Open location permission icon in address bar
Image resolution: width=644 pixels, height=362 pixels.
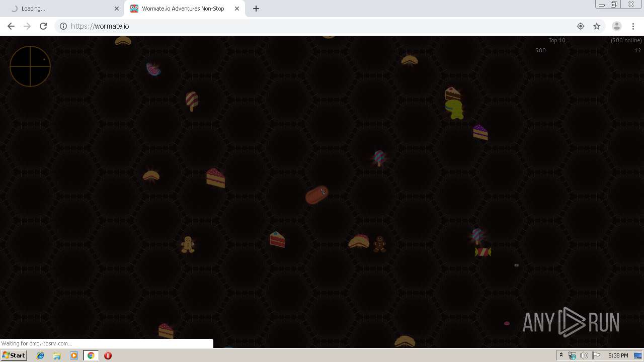[x=581, y=26]
